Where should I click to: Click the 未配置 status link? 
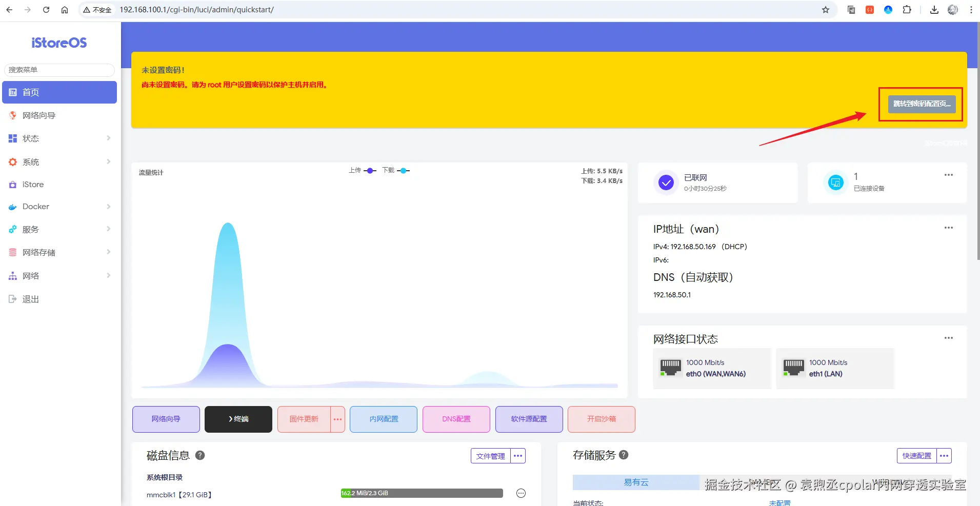coord(779,503)
